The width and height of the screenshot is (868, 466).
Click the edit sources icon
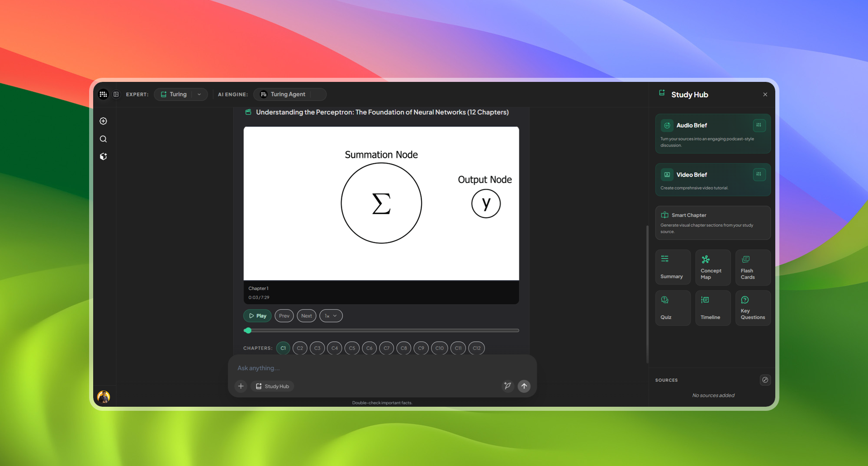(765, 380)
